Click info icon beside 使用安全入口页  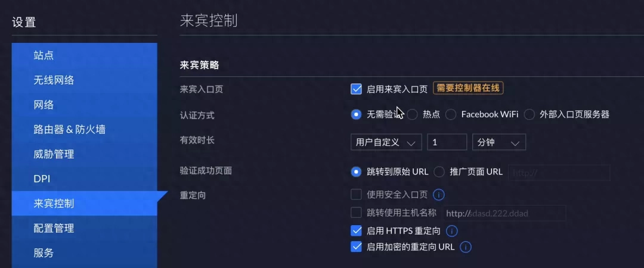439,194
